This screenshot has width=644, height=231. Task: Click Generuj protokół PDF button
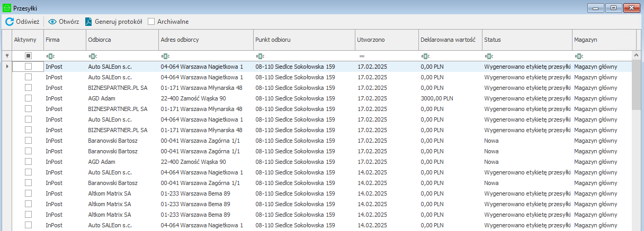point(113,22)
